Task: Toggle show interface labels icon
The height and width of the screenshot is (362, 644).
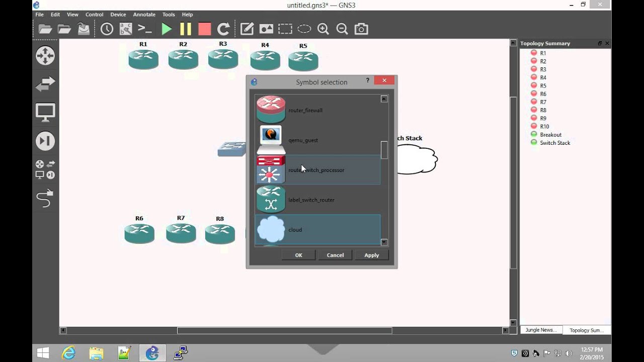Action: coord(126,29)
